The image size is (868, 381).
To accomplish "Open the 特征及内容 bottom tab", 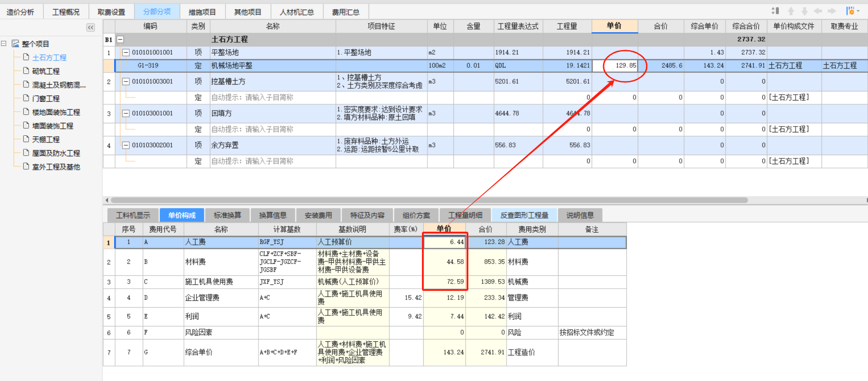I will click(x=367, y=215).
